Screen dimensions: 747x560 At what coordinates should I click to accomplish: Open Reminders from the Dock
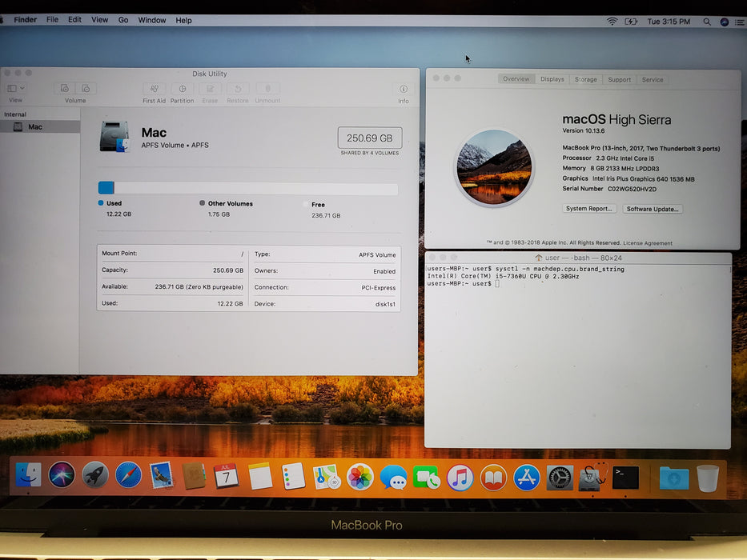tap(293, 476)
